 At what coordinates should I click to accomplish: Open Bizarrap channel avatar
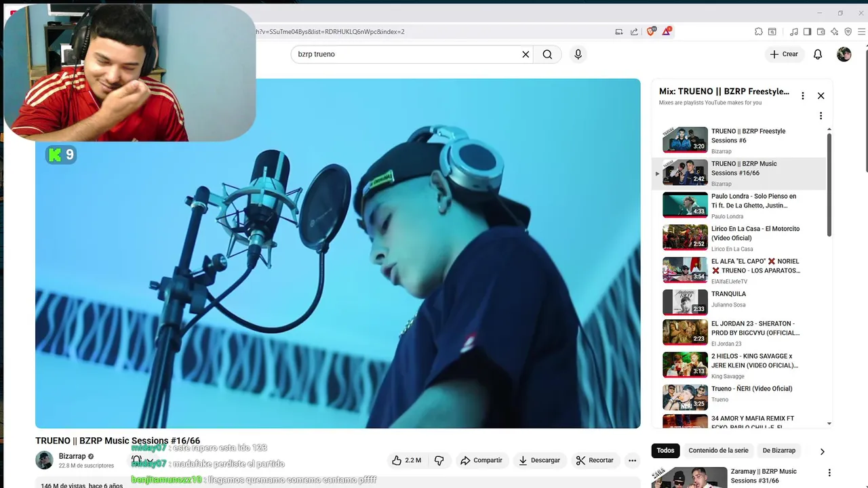[x=44, y=460]
